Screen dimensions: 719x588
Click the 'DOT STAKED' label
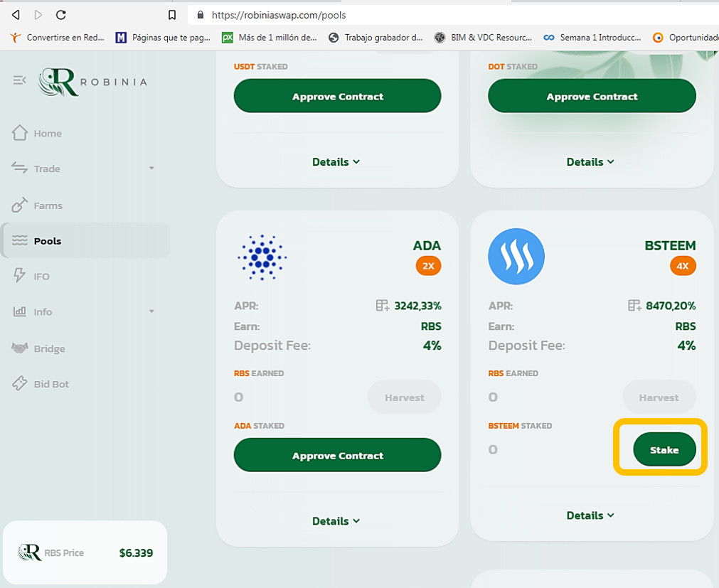coord(513,67)
